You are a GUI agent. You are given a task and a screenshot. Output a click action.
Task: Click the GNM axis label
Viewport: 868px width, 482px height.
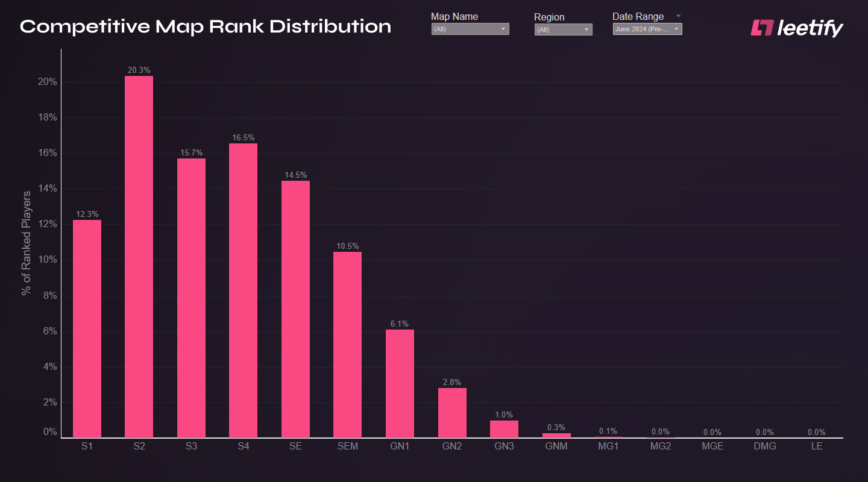[556, 446]
